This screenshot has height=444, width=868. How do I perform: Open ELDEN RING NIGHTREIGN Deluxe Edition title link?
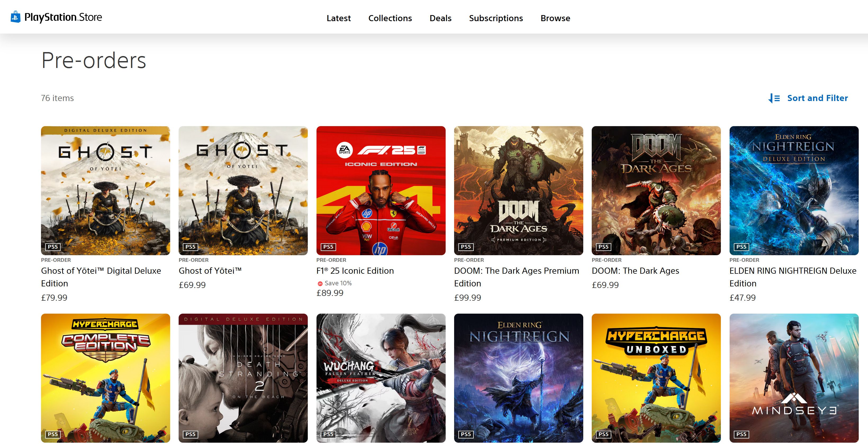793,277
